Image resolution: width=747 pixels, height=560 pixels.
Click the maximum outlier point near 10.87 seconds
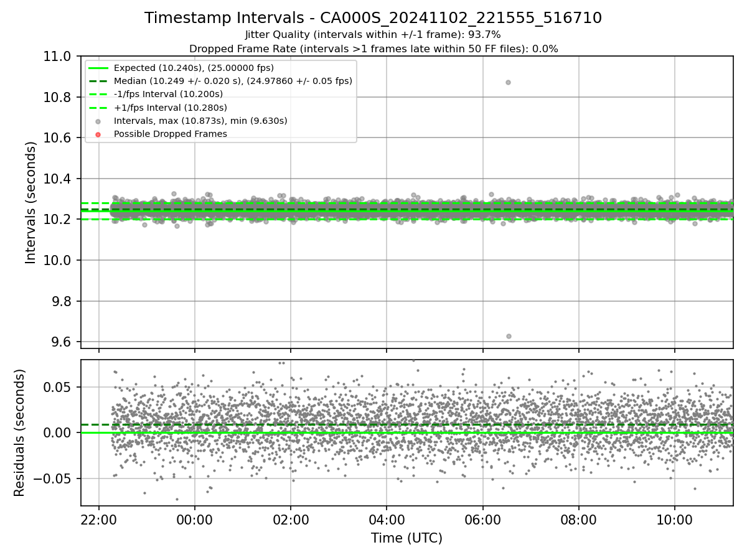point(508,82)
